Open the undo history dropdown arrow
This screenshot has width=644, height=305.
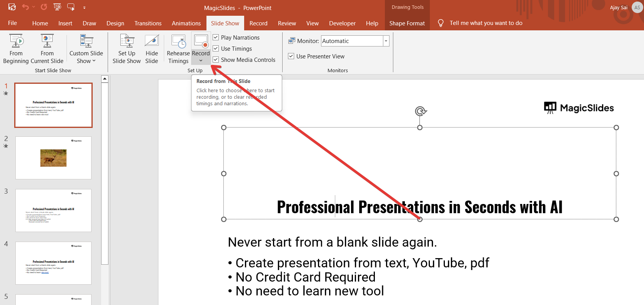pos(34,7)
